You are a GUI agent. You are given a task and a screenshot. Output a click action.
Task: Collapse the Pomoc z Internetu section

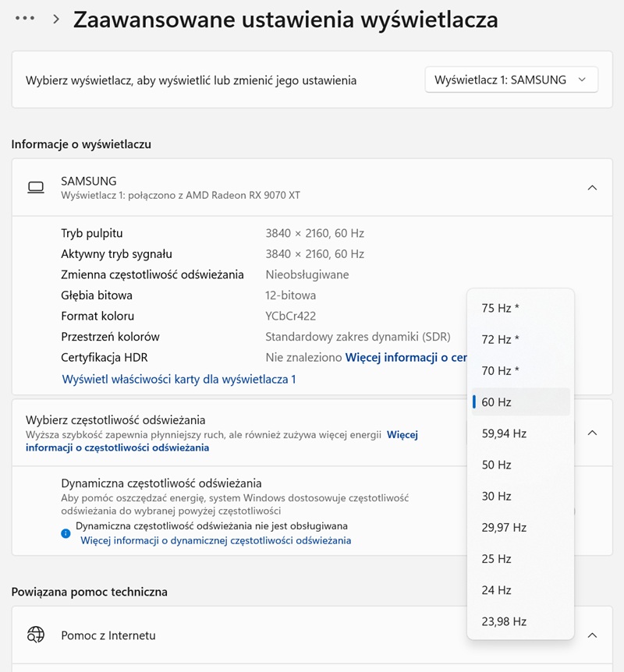tap(592, 635)
